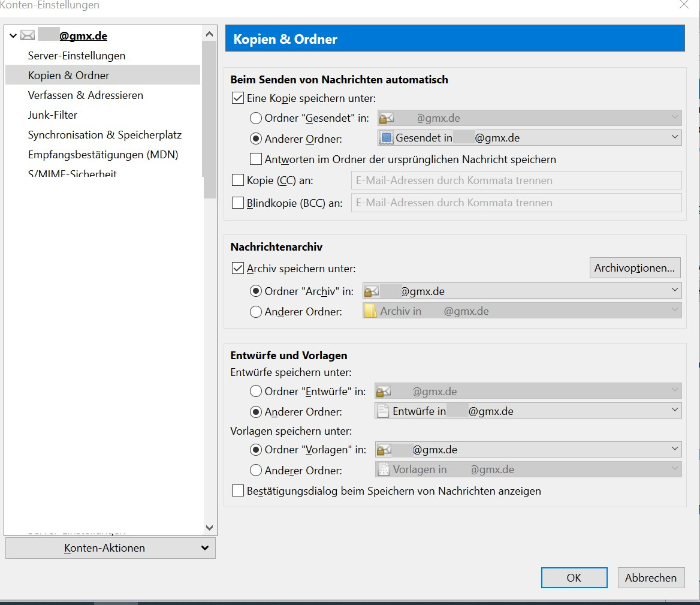700x605 pixels.
Task: Click the sidebar scrollbar down arrow
Action: (209, 528)
